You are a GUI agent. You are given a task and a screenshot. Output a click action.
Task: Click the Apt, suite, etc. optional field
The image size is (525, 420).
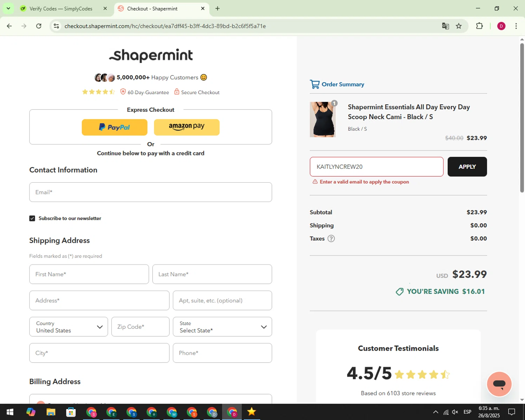222,300
